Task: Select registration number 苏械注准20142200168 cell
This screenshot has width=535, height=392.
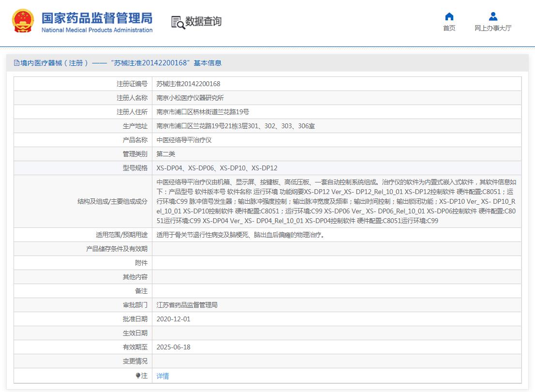Action: point(188,84)
